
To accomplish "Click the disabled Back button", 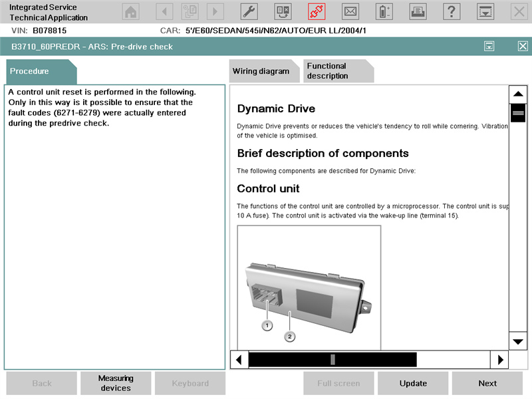I will pos(42,384).
